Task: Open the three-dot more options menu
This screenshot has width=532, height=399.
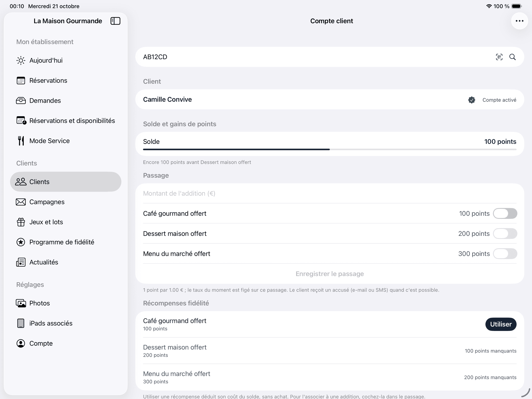Action: click(520, 21)
